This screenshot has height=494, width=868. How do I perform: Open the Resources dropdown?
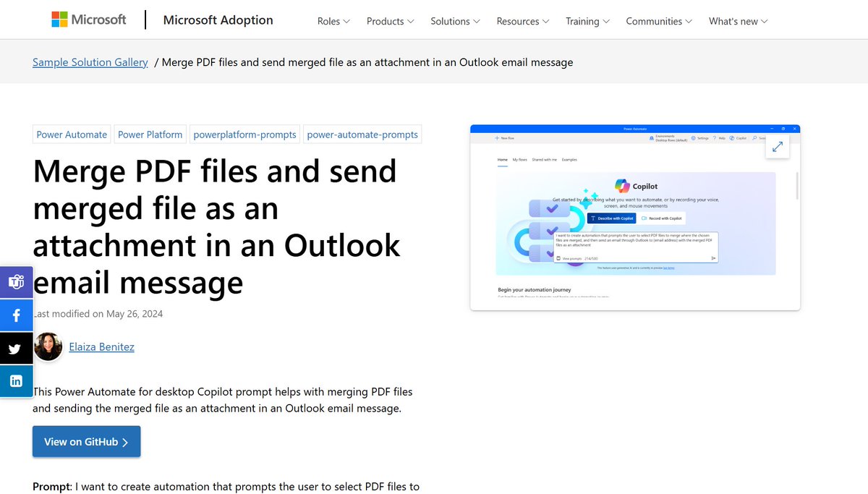523,21
